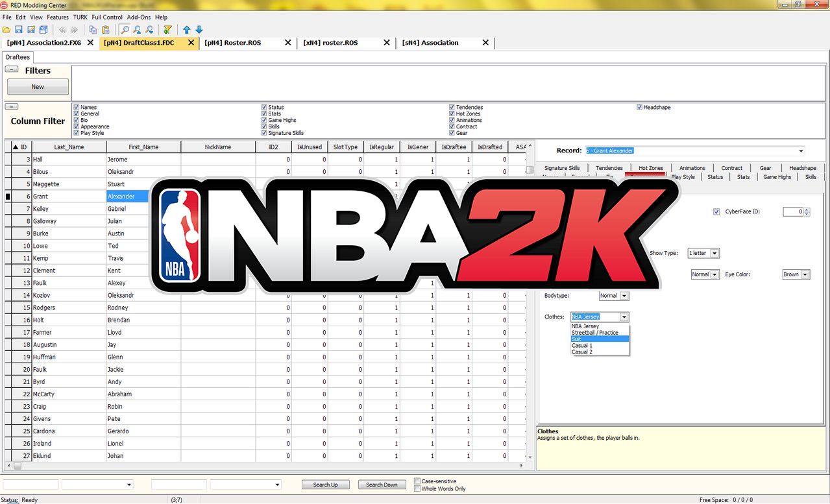
Task: Select Streetball / Practice from Clothes list
Action: pos(600,333)
